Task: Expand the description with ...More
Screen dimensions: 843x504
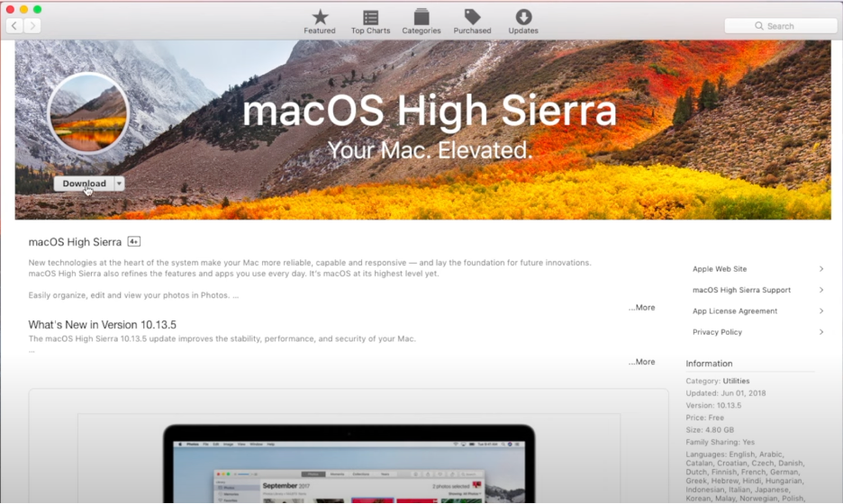Action: coord(642,307)
